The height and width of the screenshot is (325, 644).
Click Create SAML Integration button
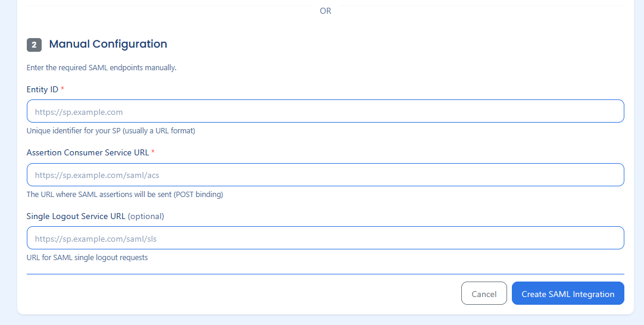[x=568, y=293]
